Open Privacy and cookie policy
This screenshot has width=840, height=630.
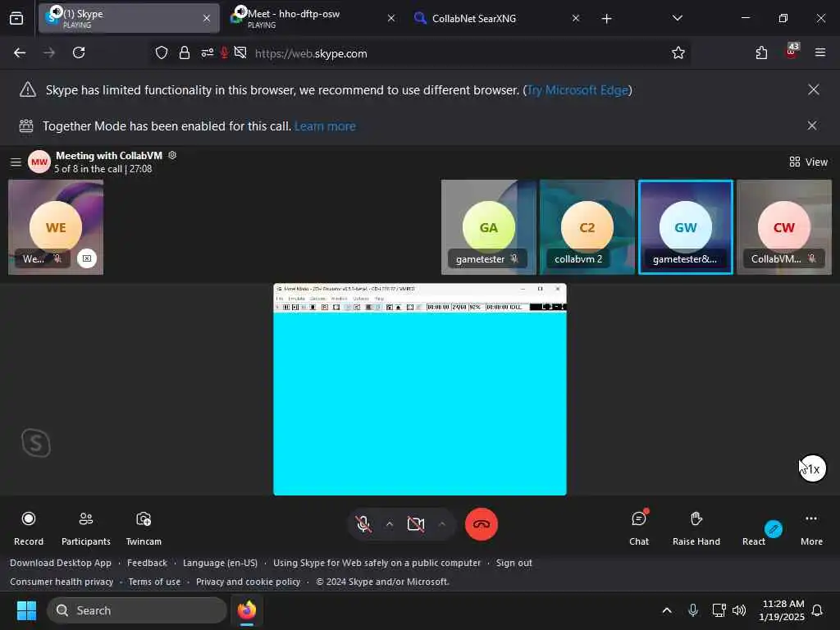(x=248, y=582)
